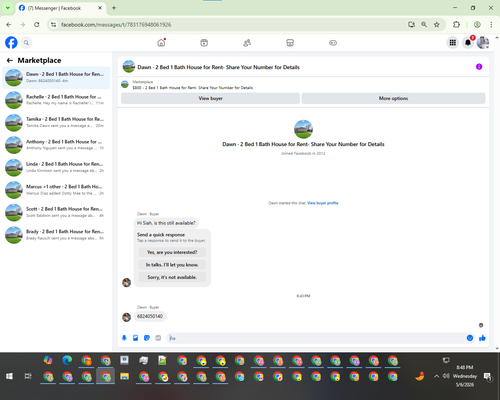The height and width of the screenshot is (400, 500).
Task: Choose a sticker icon
Action: pyautogui.click(x=147, y=338)
